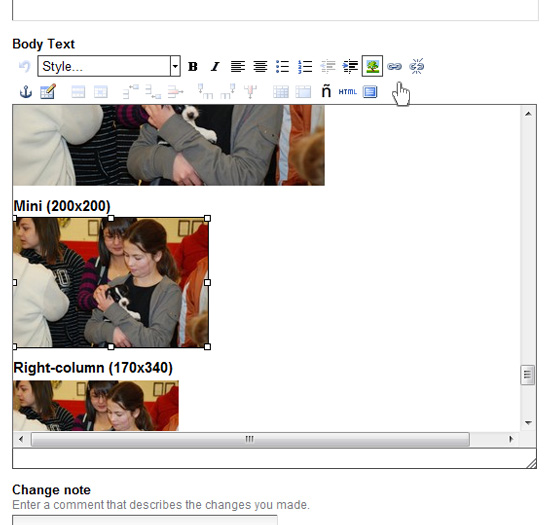The width and height of the screenshot is (550, 525).
Task: Click the table row properties icon
Action: click(78, 92)
